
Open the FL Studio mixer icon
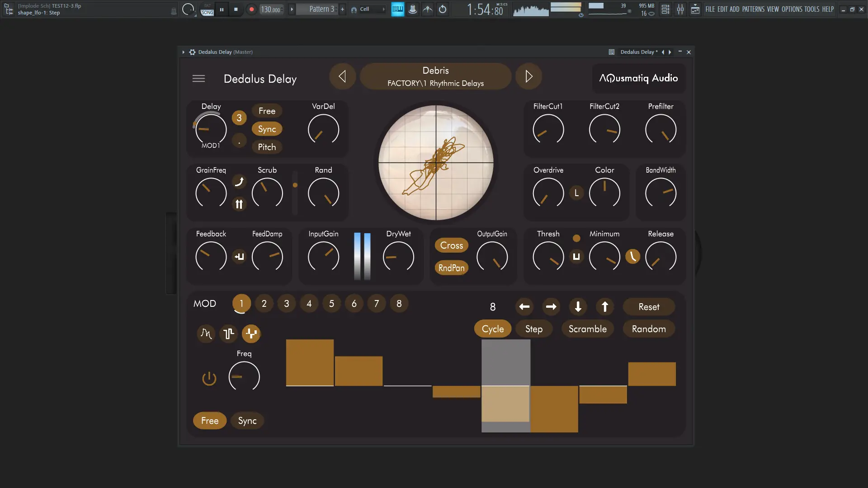[x=680, y=9]
